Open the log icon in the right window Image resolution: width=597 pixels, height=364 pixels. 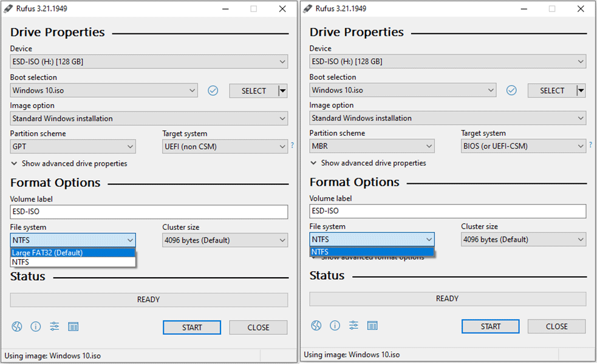tap(373, 326)
